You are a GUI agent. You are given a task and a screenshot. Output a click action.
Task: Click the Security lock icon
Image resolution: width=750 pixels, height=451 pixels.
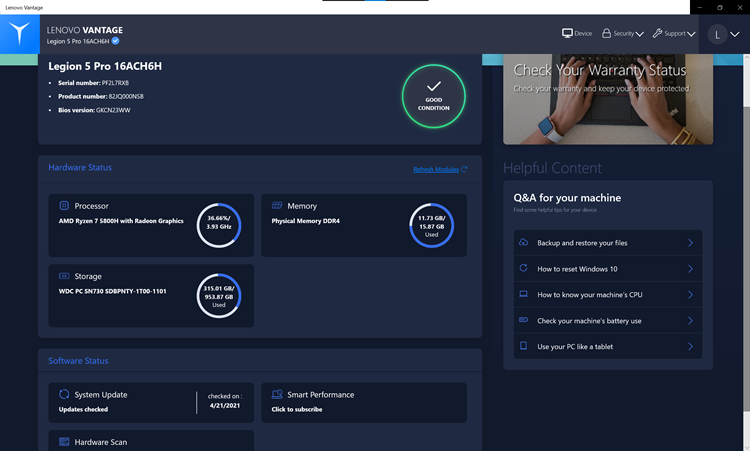607,33
